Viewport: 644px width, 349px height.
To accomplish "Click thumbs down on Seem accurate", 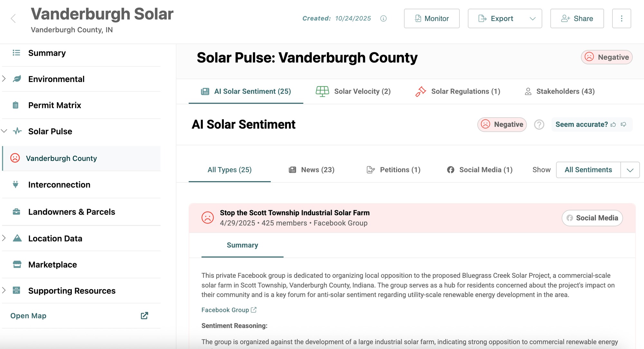I will 624,124.
